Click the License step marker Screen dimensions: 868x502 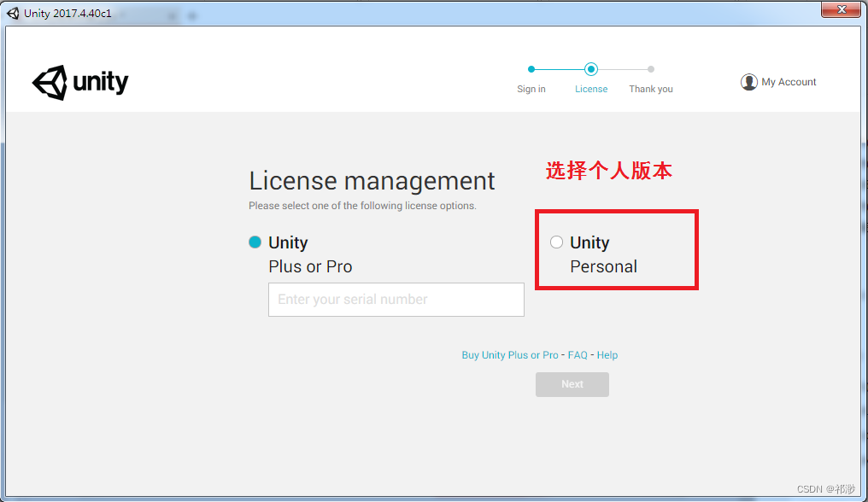tap(591, 69)
